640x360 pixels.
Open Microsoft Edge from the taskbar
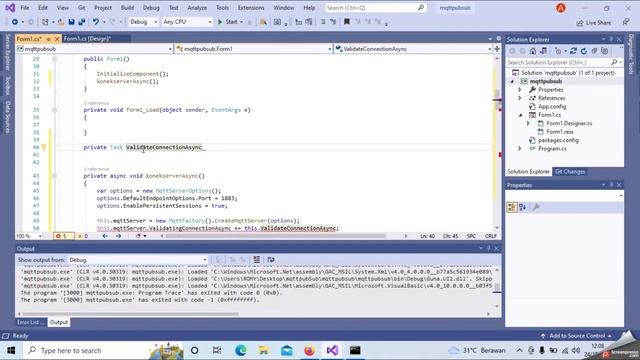pyautogui.click(x=240, y=350)
